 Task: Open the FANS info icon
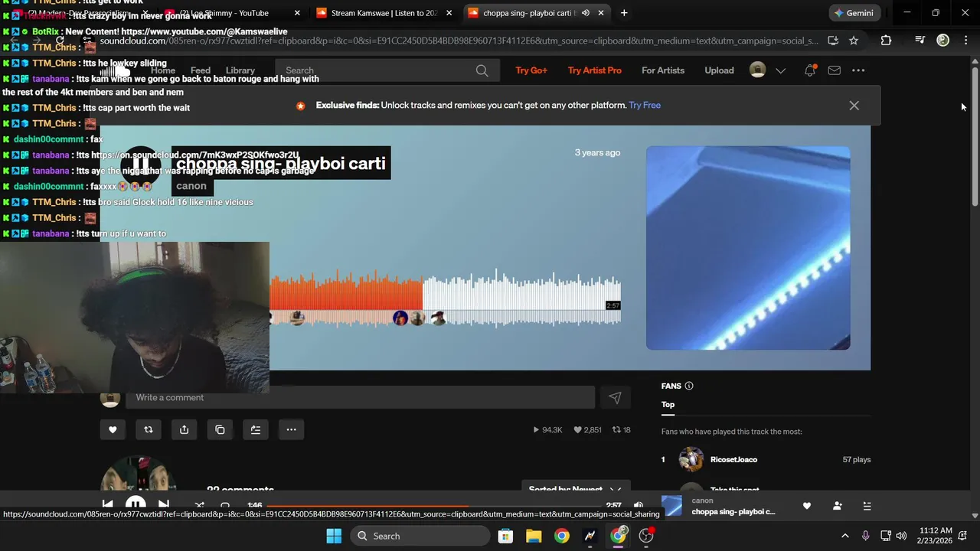[x=689, y=386]
